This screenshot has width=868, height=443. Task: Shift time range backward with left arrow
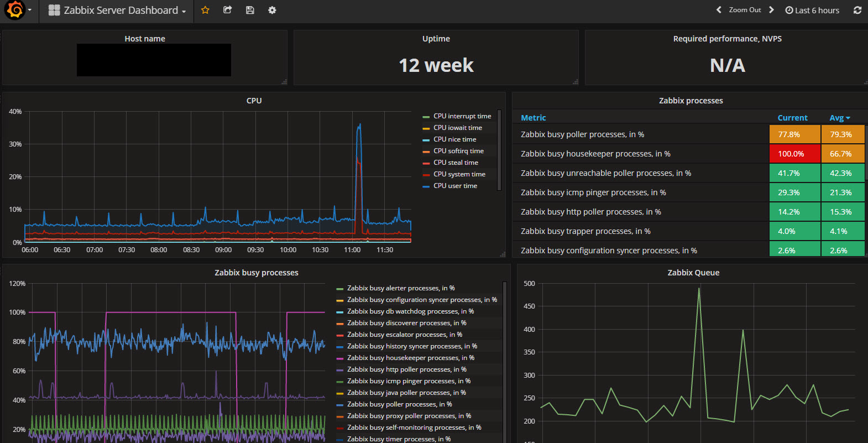(719, 10)
